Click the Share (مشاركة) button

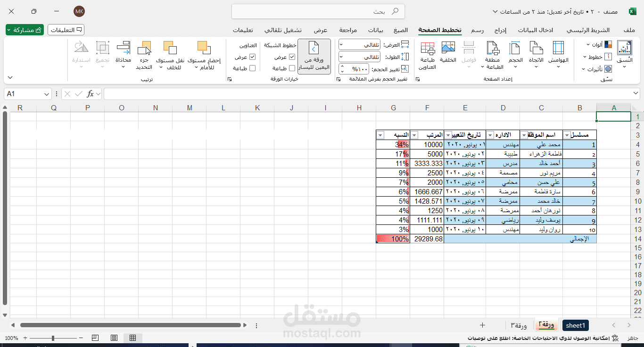click(25, 30)
